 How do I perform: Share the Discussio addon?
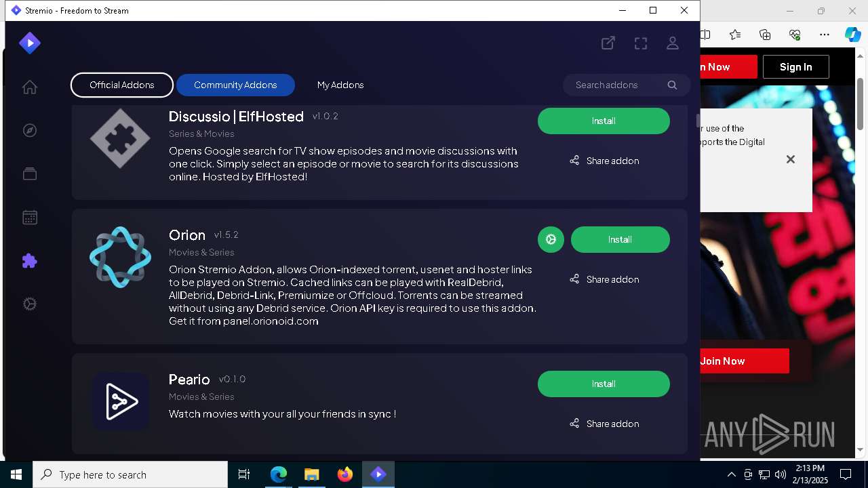(x=604, y=161)
